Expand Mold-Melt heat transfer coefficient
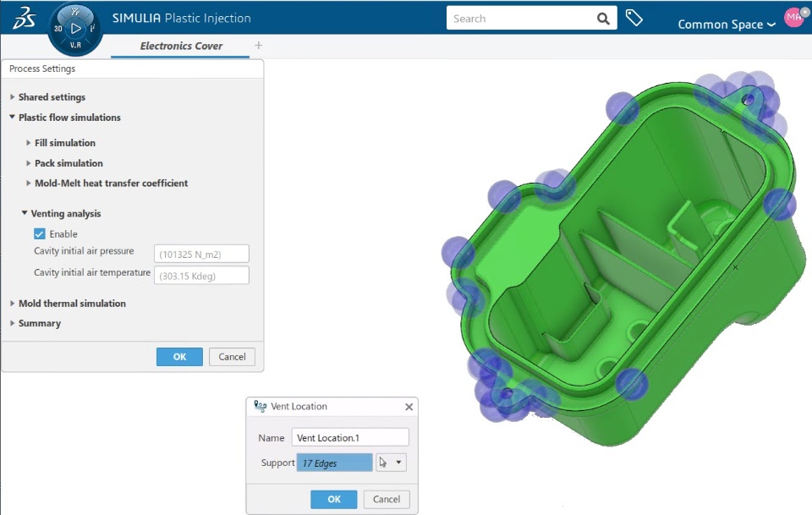812x515 pixels. [x=29, y=184]
